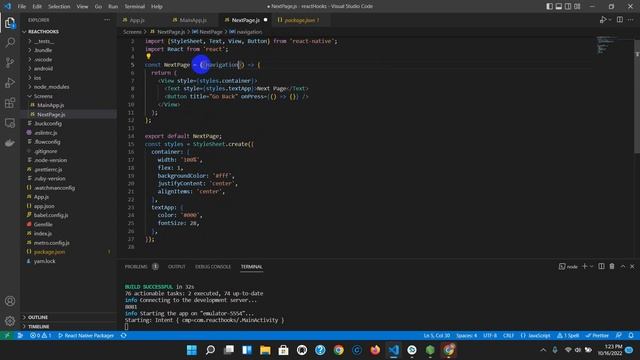Open the Windows Start button

(191, 350)
